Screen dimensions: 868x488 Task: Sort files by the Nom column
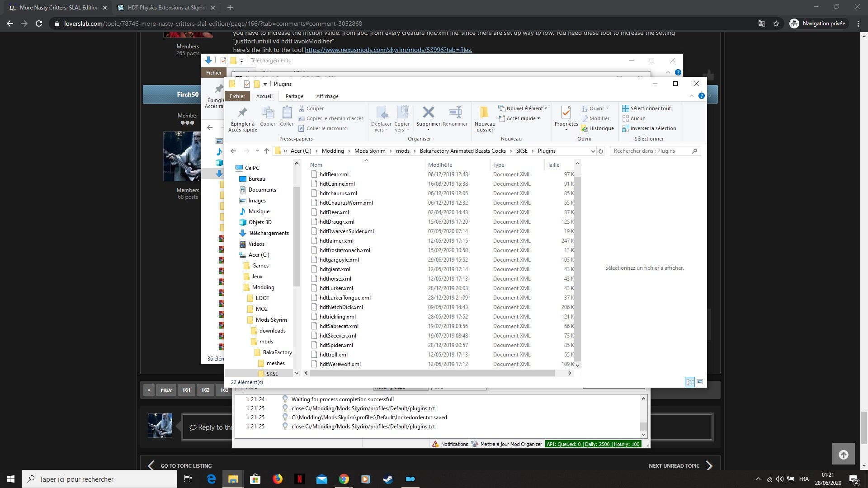coord(367,165)
